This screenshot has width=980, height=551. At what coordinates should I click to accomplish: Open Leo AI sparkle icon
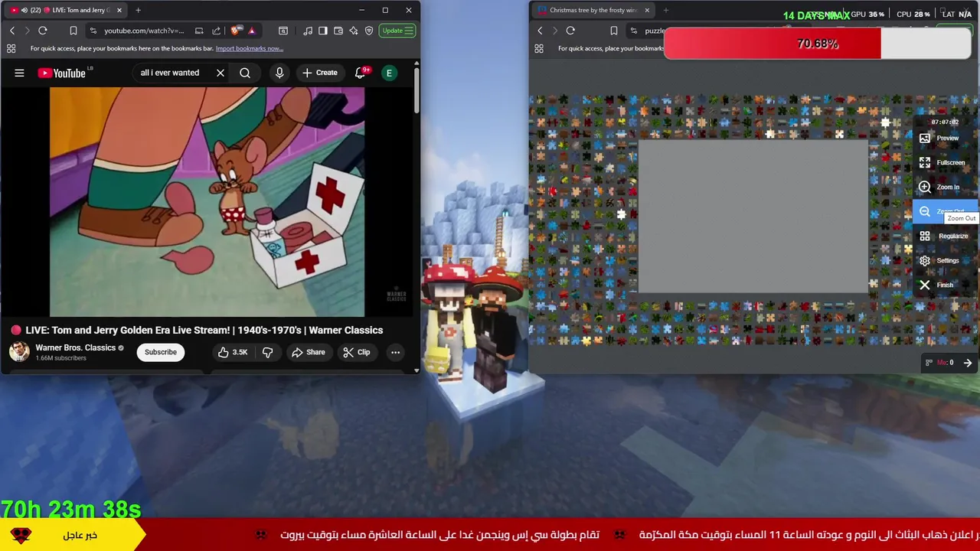(354, 31)
